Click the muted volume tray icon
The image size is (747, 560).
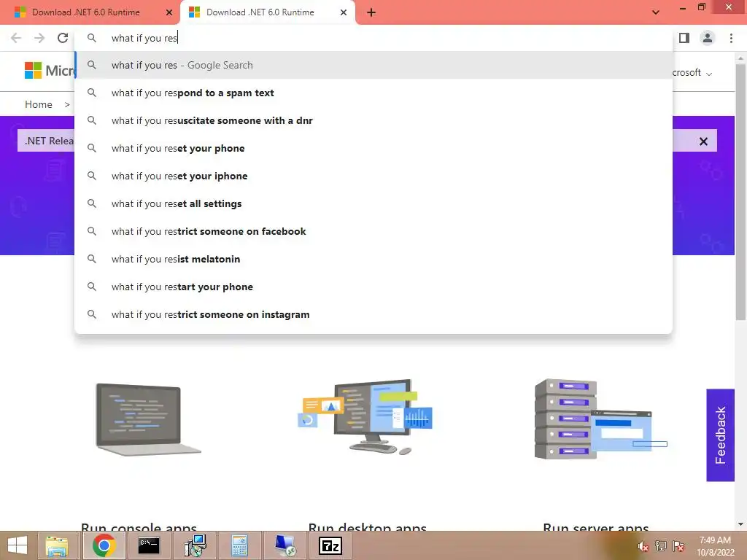click(x=643, y=547)
